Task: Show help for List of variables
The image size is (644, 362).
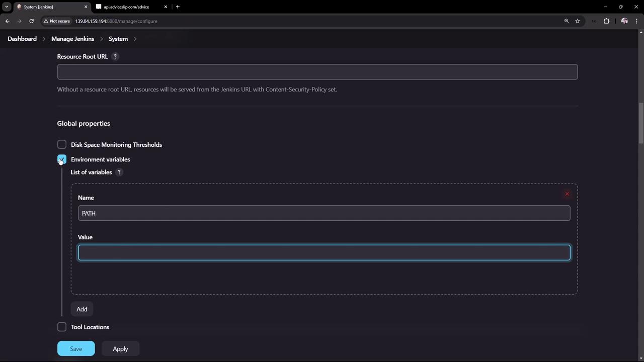Action: click(119, 172)
